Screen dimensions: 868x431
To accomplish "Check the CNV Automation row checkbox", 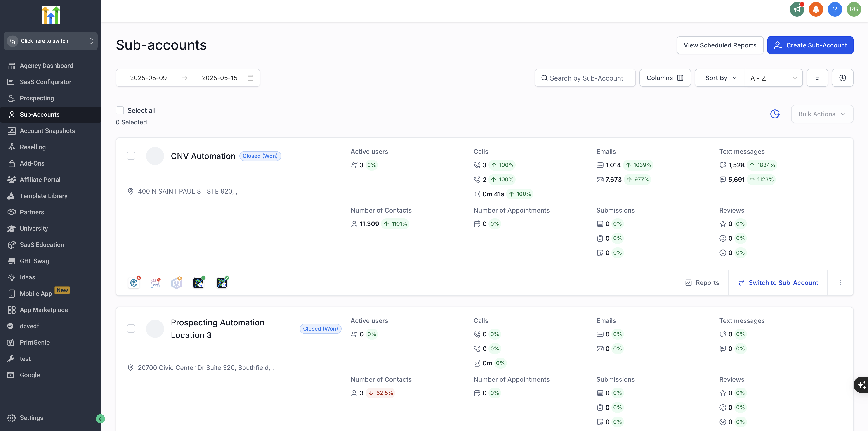I will [131, 156].
